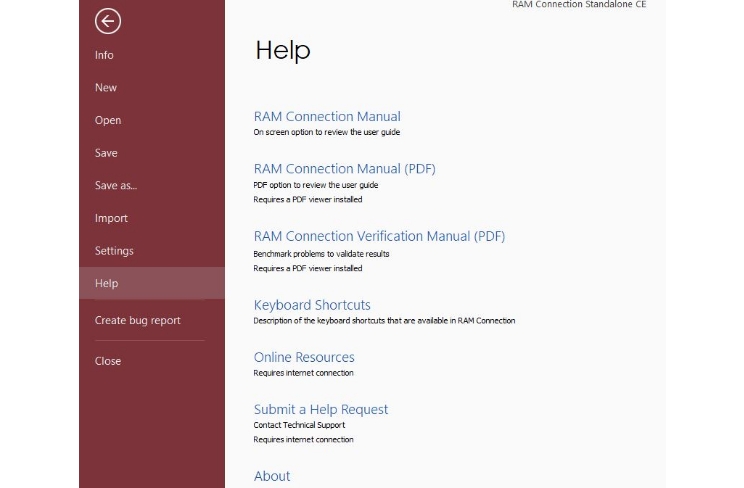Click 'Benchmark problems to validate results' text

pos(321,254)
